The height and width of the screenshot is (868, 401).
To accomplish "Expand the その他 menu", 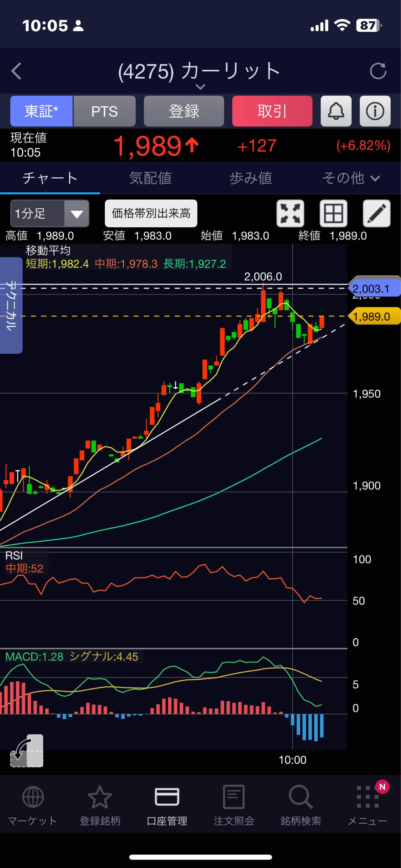I will 350,178.
